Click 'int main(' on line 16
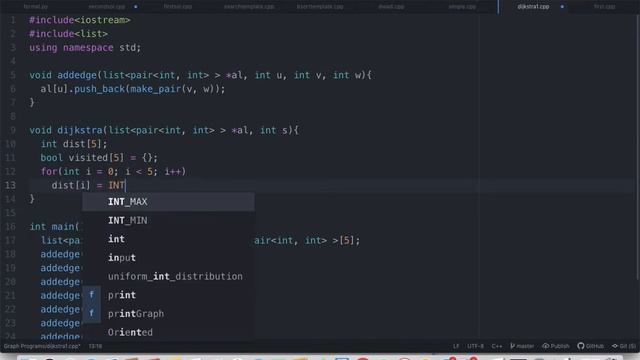The height and width of the screenshot is (360, 640). (54, 227)
